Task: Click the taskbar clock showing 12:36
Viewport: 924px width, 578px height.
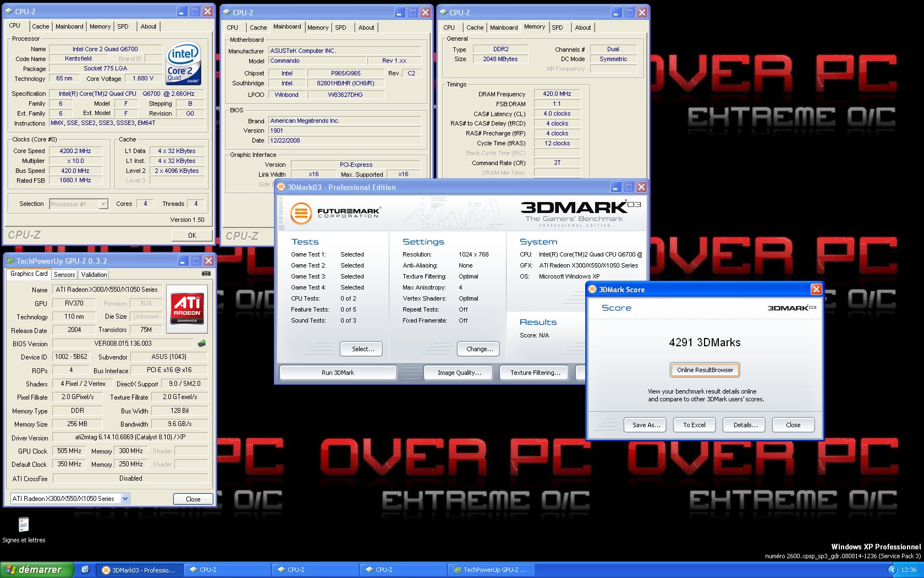Action: tap(909, 570)
